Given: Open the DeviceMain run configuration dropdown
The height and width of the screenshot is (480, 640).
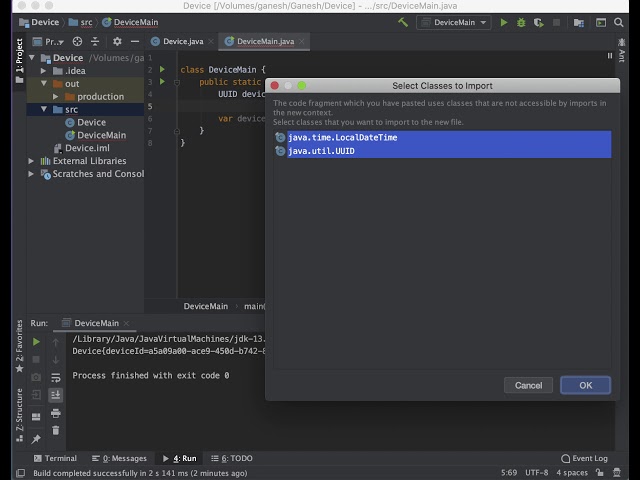Looking at the screenshot, I should pos(453,22).
